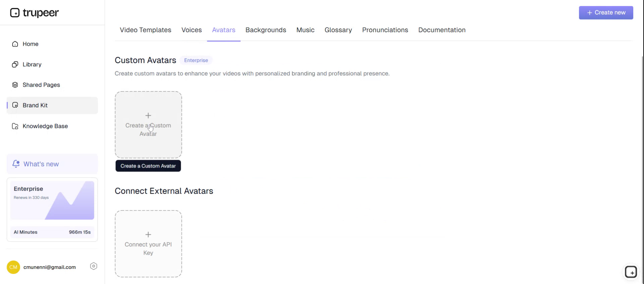644x284 pixels.
Task: Click the cmunenni@gmail.com account label
Action: pyautogui.click(x=50, y=267)
